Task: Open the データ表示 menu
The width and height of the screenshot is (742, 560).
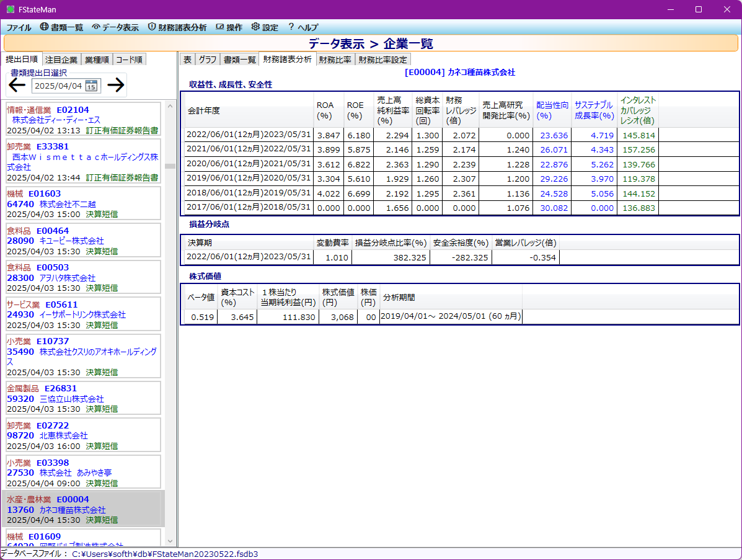Action: [115, 27]
